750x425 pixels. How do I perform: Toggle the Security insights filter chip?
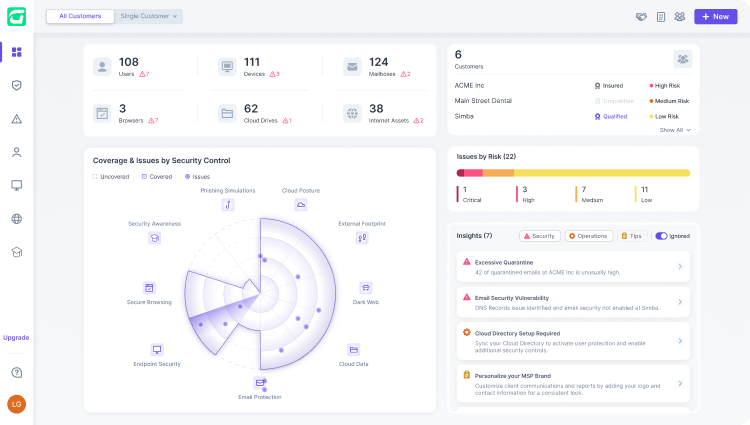(x=540, y=236)
